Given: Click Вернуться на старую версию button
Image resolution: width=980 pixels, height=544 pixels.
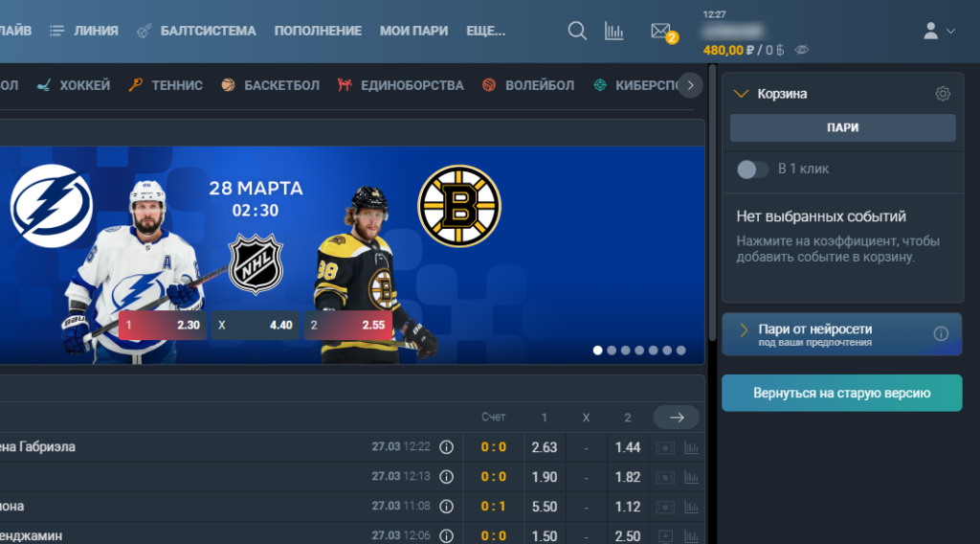Looking at the screenshot, I should coord(842,393).
